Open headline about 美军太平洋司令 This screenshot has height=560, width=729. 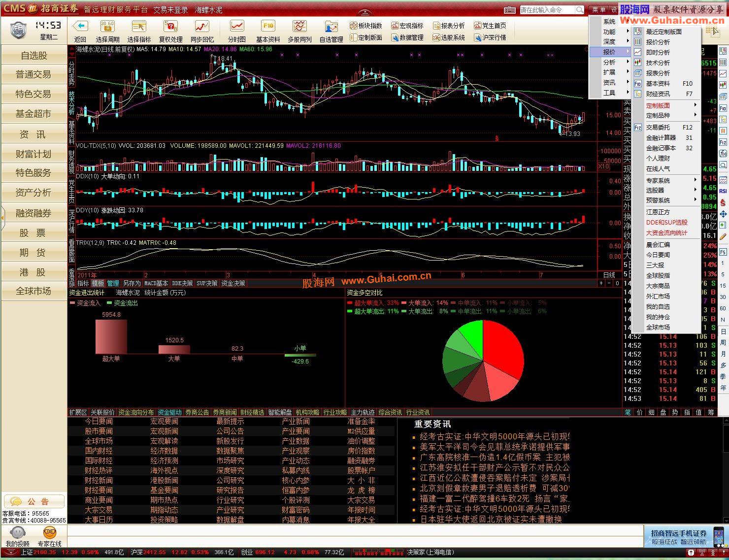point(495,447)
